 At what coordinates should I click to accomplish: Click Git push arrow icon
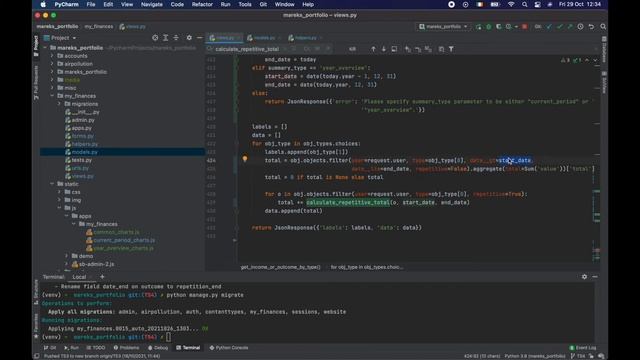click(570, 27)
